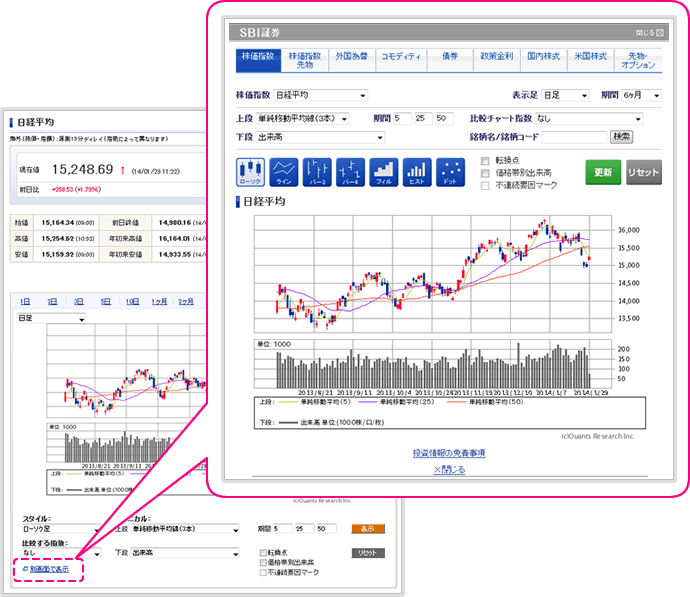Focus the popup 期間 field showing 5
Image resolution: width=690 pixels, height=597 pixels.
pos(402,118)
